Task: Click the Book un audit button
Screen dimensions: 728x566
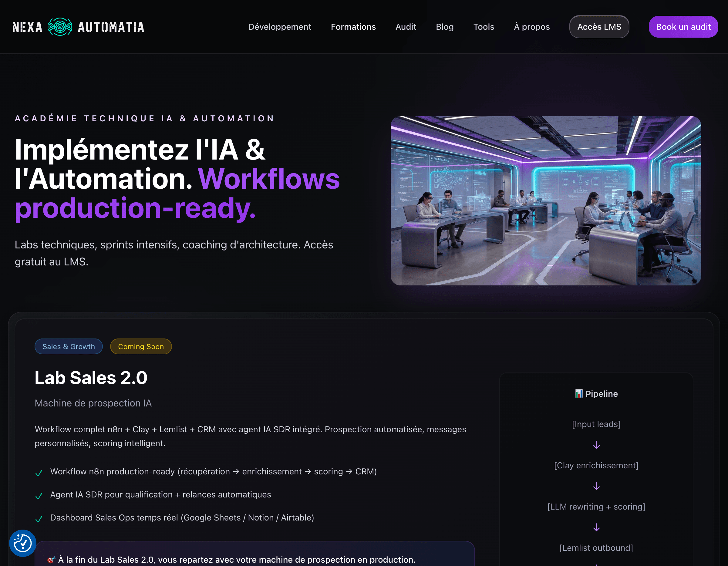Action: [x=683, y=27]
